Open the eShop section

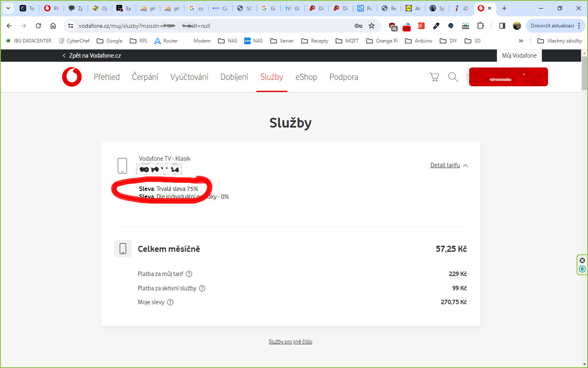click(306, 77)
